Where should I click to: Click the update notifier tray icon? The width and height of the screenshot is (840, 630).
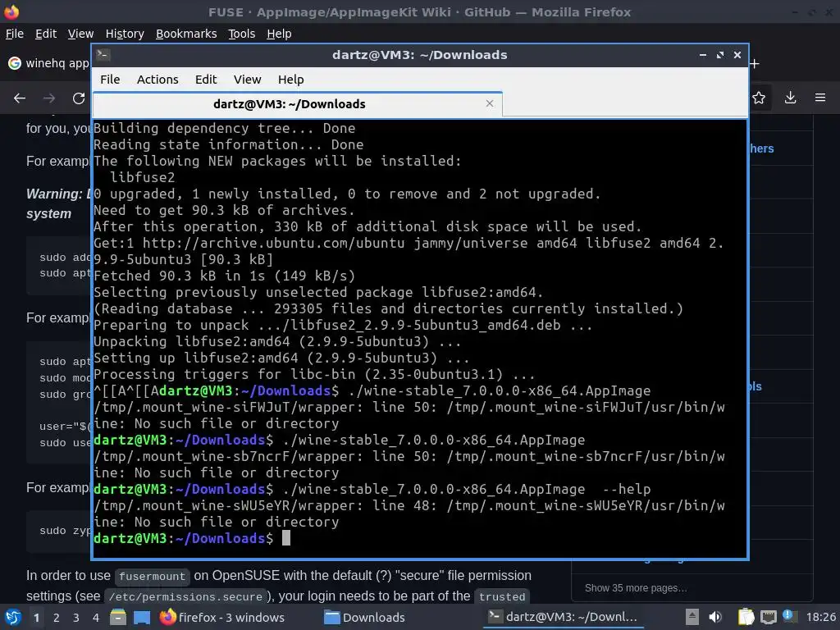tap(789, 616)
